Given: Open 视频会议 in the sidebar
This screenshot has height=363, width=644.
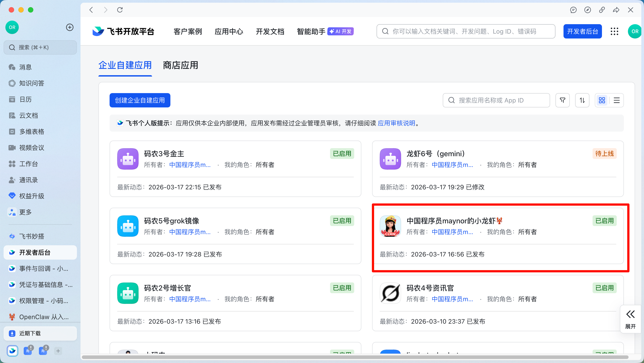Looking at the screenshot, I should tap(31, 148).
